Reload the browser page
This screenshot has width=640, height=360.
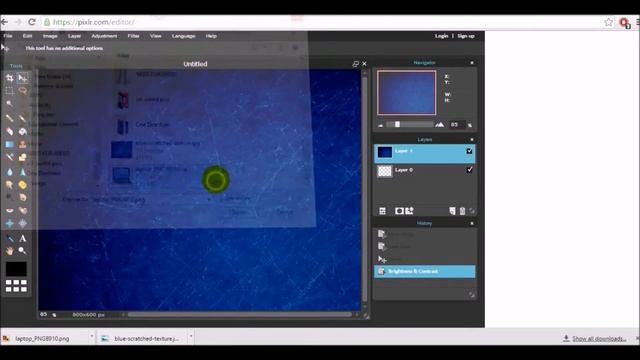click(x=32, y=22)
